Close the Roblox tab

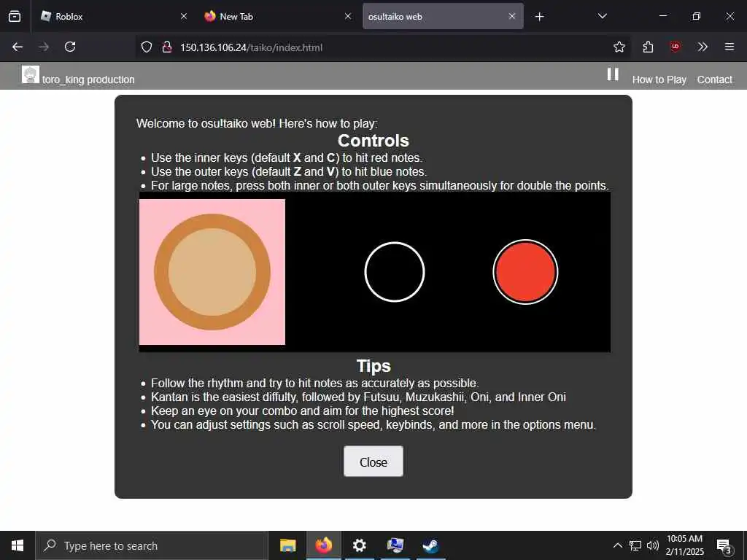[x=184, y=16]
